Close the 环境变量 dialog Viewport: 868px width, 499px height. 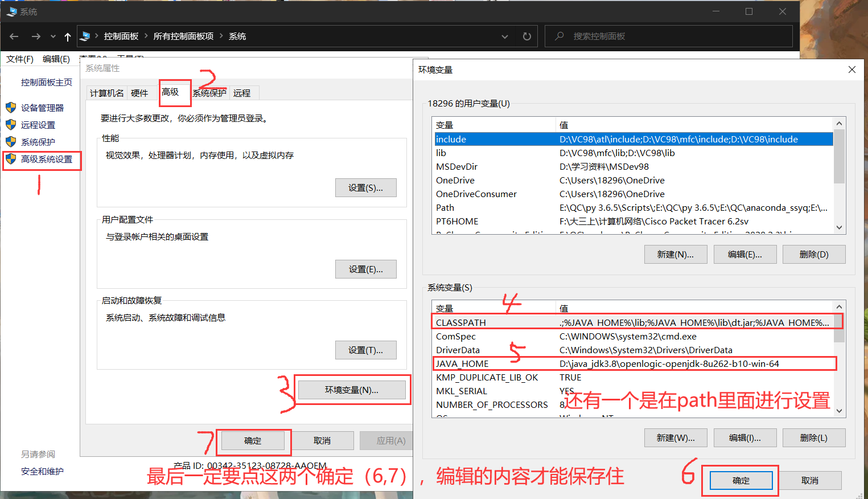[x=851, y=69]
